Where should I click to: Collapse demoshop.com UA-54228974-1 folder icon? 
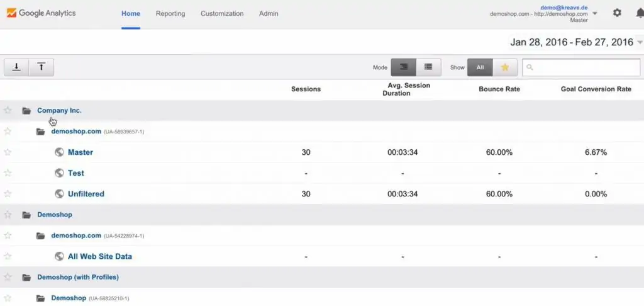[x=40, y=235]
